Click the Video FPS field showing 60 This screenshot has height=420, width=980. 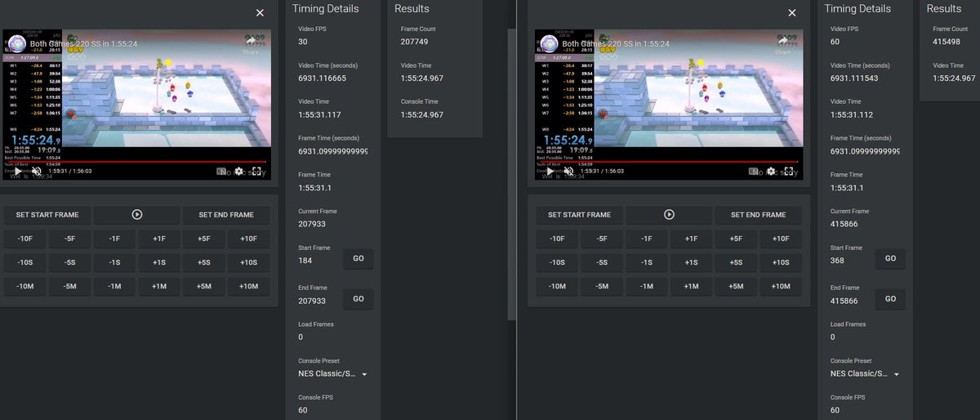click(x=866, y=41)
